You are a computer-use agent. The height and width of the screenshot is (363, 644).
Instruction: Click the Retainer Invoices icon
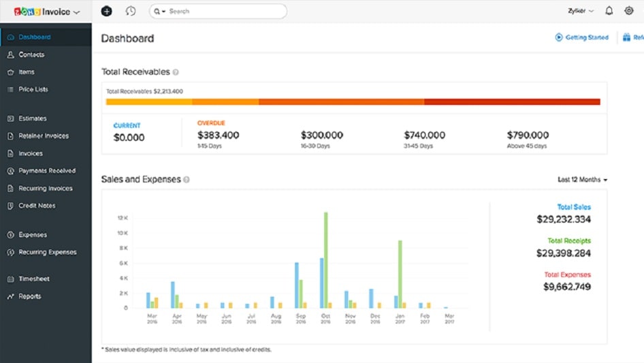click(x=11, y=136)
